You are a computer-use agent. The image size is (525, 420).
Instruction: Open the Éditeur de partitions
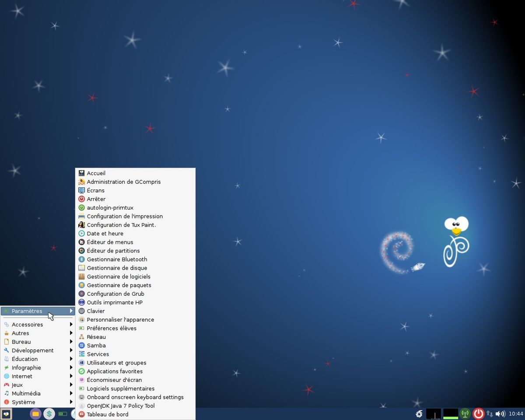tap(113, 251)
